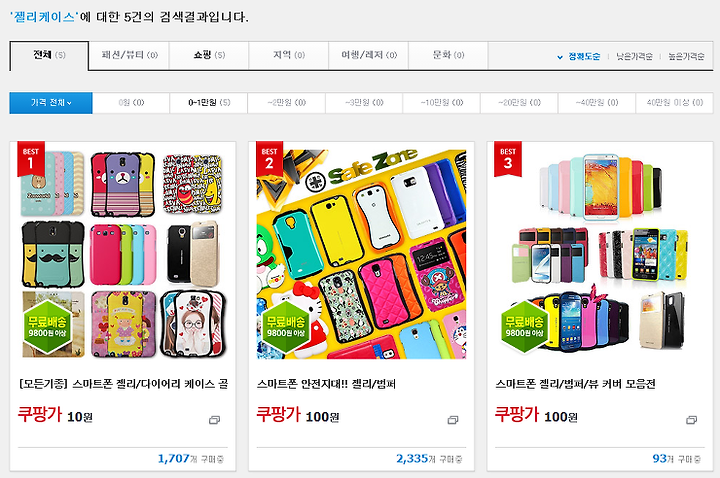
Task: Open the 여행/레저 (0) tab
Action: coord(368,56)
